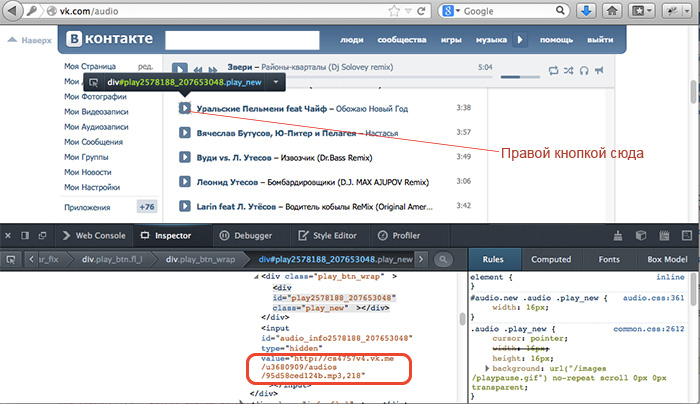Open the Мои Аудиозаписи link
Viewport: 700px width, 404px height.
point(97,125)
